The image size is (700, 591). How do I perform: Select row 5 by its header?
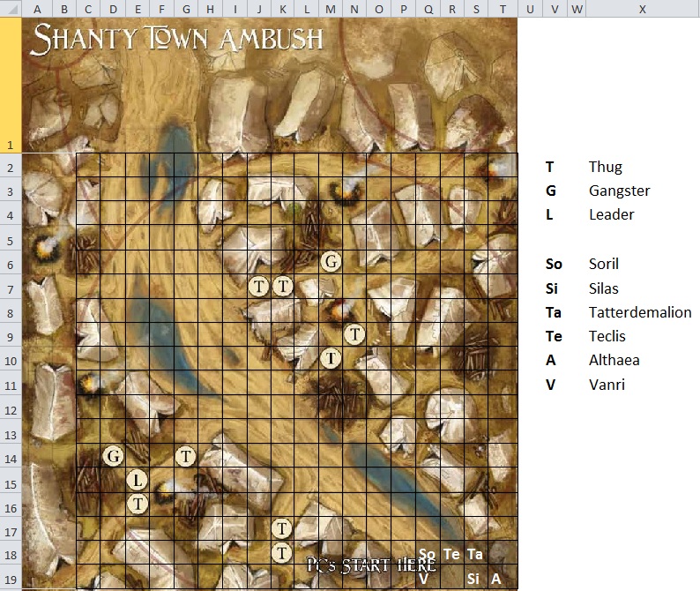coord(11,237)
